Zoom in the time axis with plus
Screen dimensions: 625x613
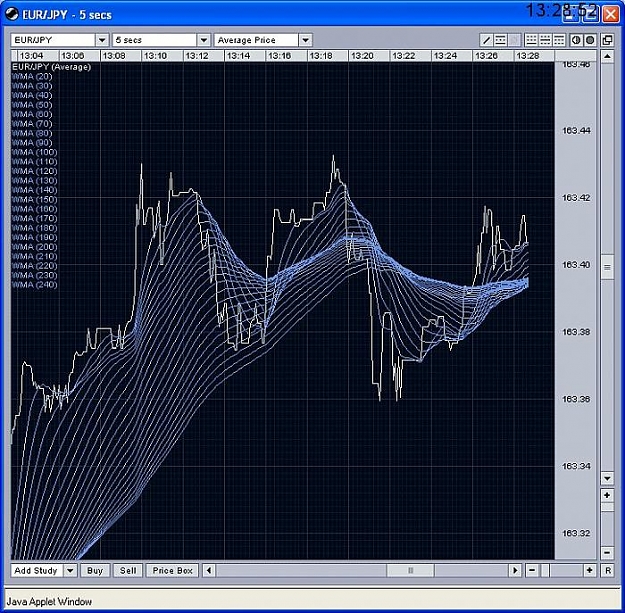(x=590, y=570)
